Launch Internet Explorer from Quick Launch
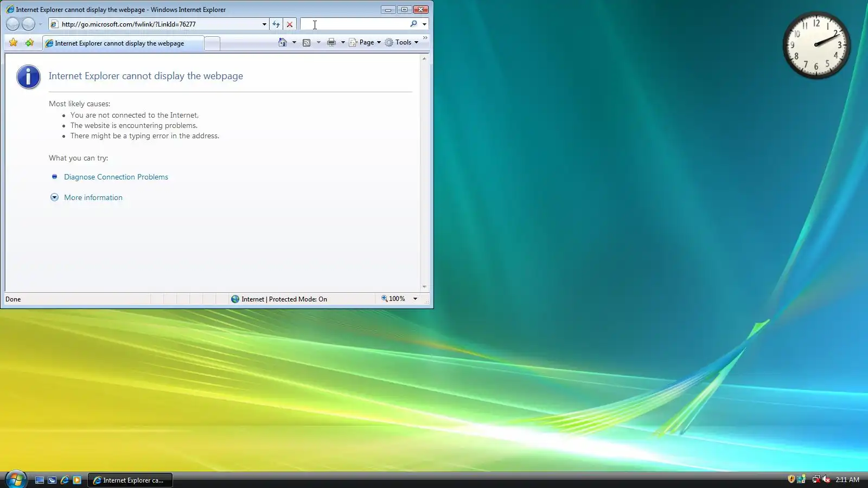Viewport: 868px width, 488px height. (x=65, y=480)
